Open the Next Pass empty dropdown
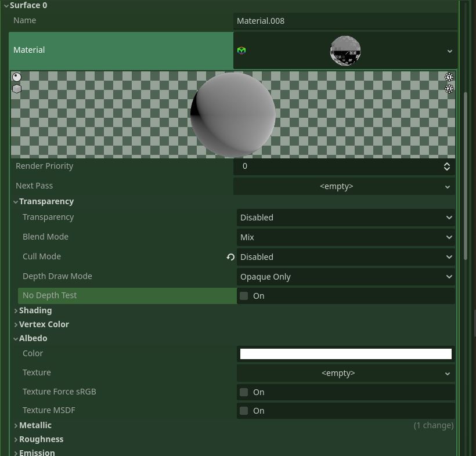Screen dimensions: 476x456 344,186
